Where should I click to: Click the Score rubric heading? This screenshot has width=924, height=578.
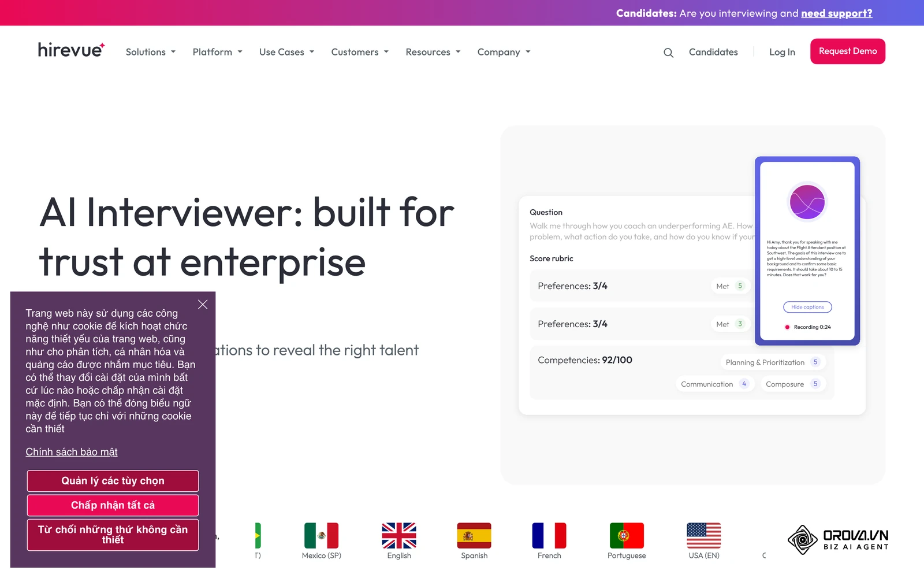[552, 258]
